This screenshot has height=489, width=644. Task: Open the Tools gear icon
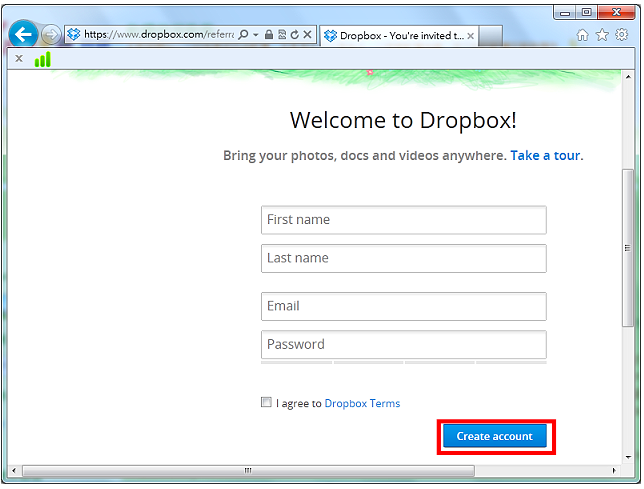pos(621,34)
